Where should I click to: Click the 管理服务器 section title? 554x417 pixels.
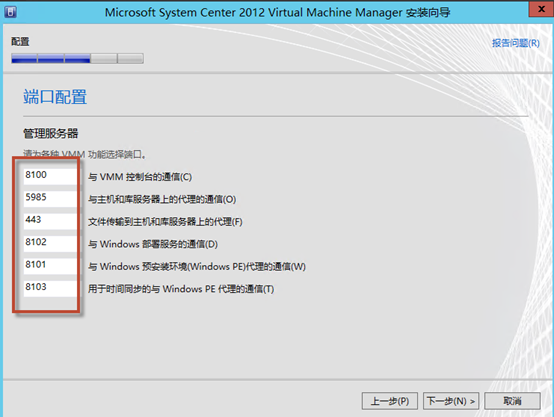(x=51, y=134)
